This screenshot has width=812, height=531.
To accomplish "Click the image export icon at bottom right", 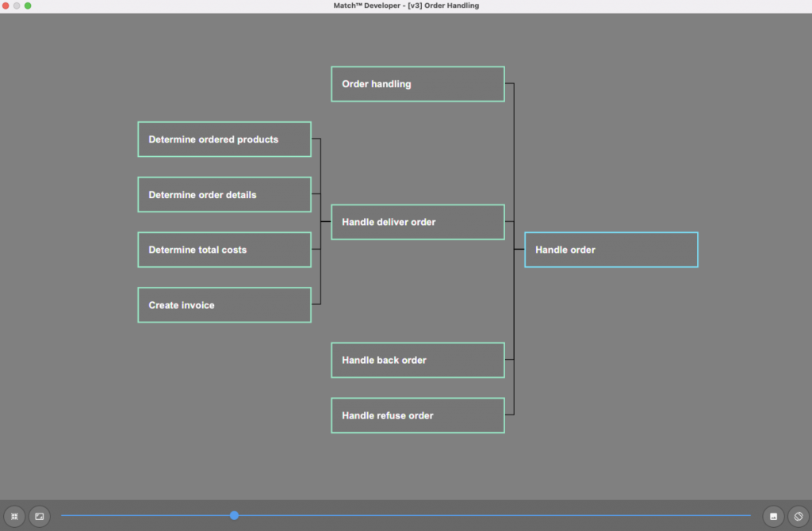I will point(773,516).
